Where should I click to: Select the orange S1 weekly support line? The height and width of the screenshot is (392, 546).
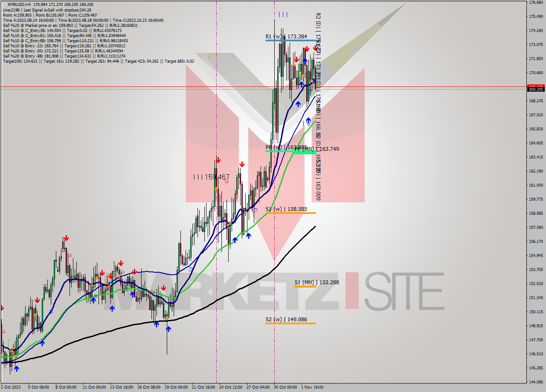click(290, 213)
